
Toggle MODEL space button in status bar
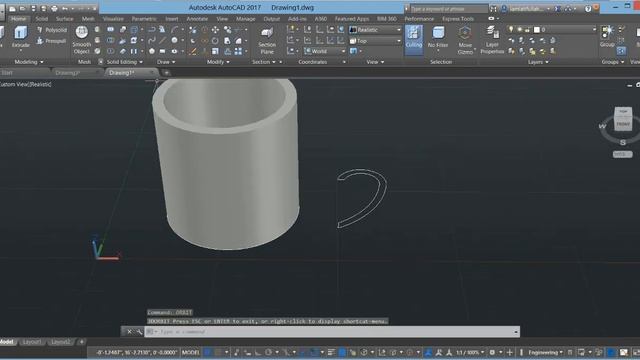click(191, 352)
